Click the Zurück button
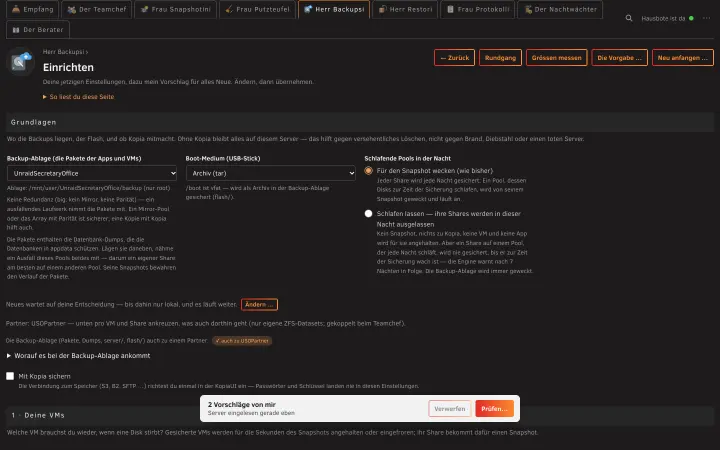Screen dimensions: 720x450 point(455,58)
